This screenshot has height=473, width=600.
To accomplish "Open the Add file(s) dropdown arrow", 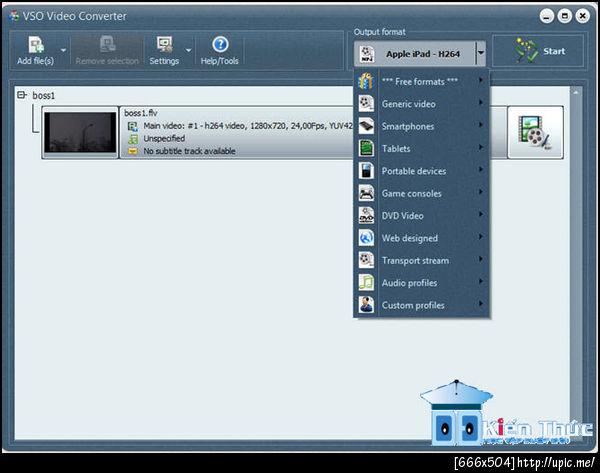I will click(64, 50).
